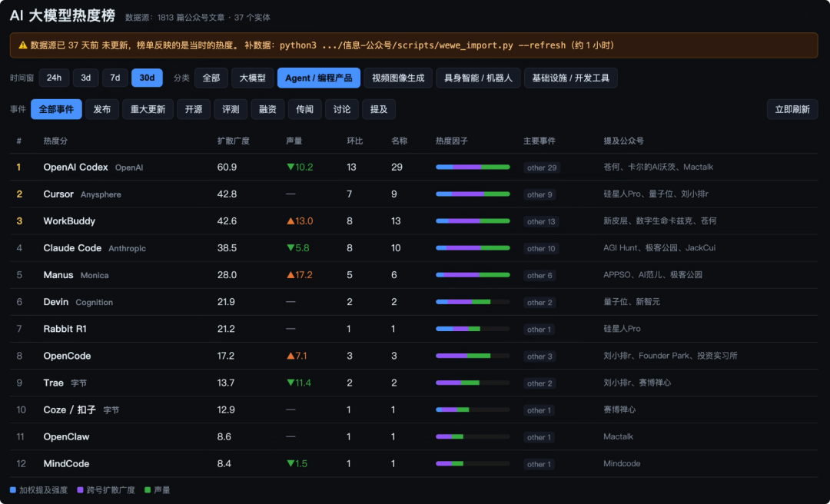
Task: Filter events by 融资
Action: pos(268,109)
